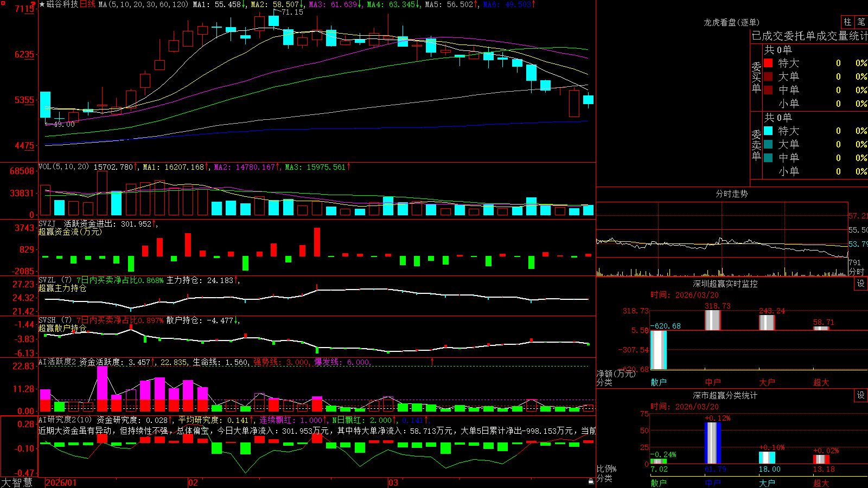This screenshot has width=868, height=488.
Task: Click the 委卖单 section label
Action: (756, 145)
